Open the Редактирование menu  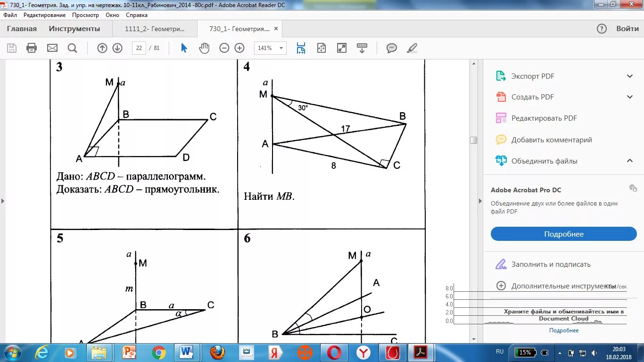[x=45, y=15]
